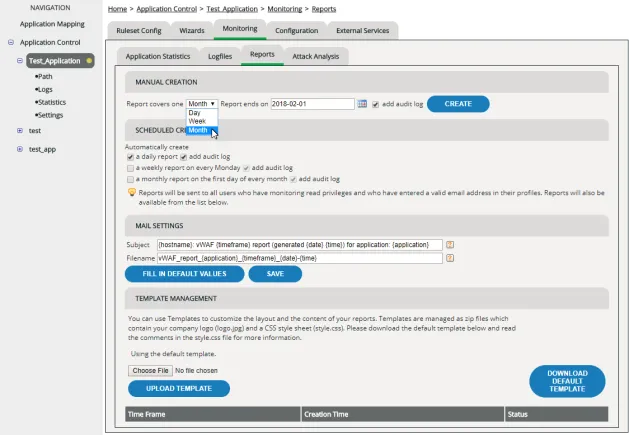The width and height of the screenshot is (629, 435).
Task: Uncheck the daily report checkbox
Action: coord(130,157)
